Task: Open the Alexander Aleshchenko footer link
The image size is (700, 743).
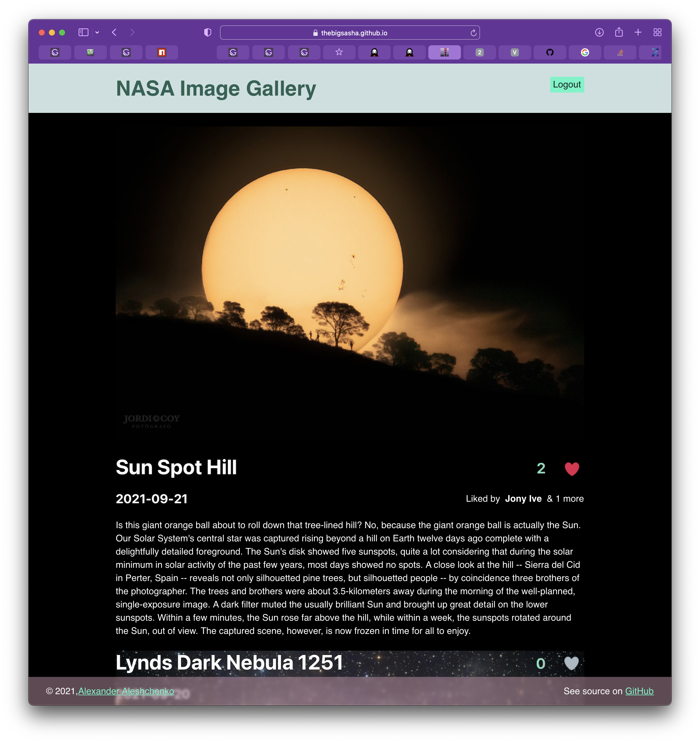Action: tap(126, 691)
